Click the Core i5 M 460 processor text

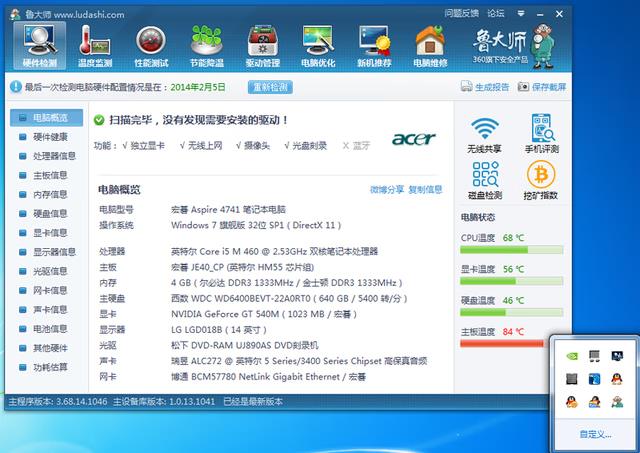click(x=274, y=251)
